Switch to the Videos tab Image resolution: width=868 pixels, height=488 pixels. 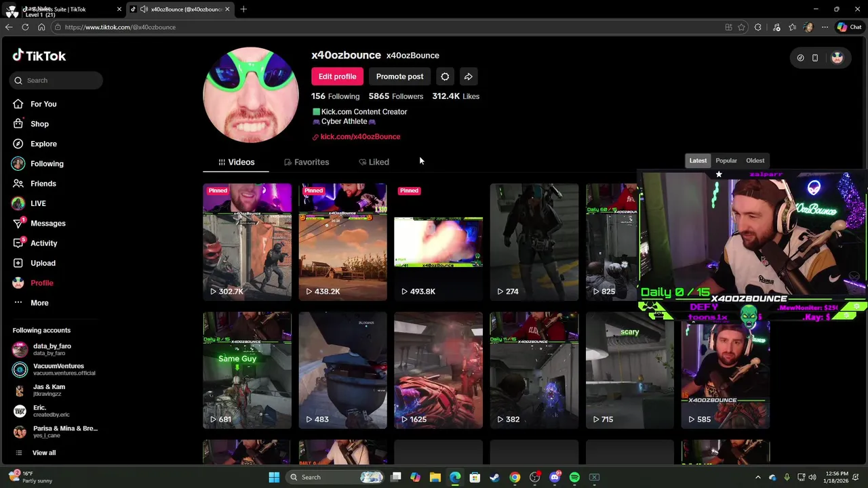[x=236, y=162]
